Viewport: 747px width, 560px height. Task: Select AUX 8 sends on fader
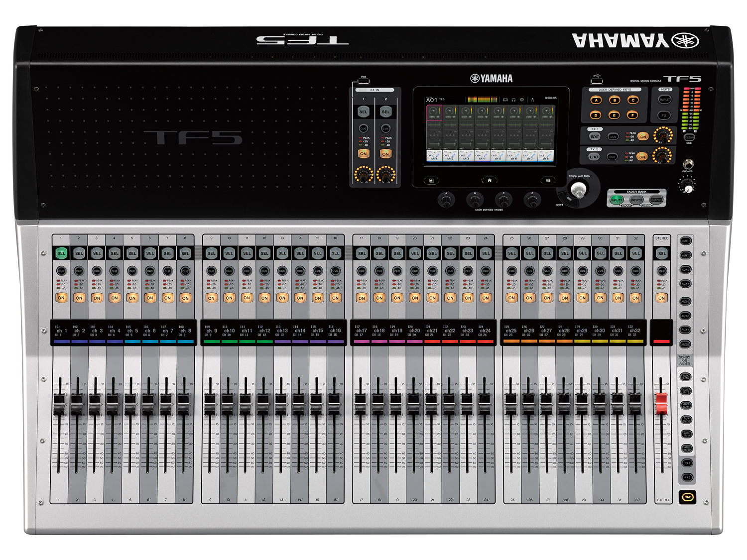click(686, 344)
